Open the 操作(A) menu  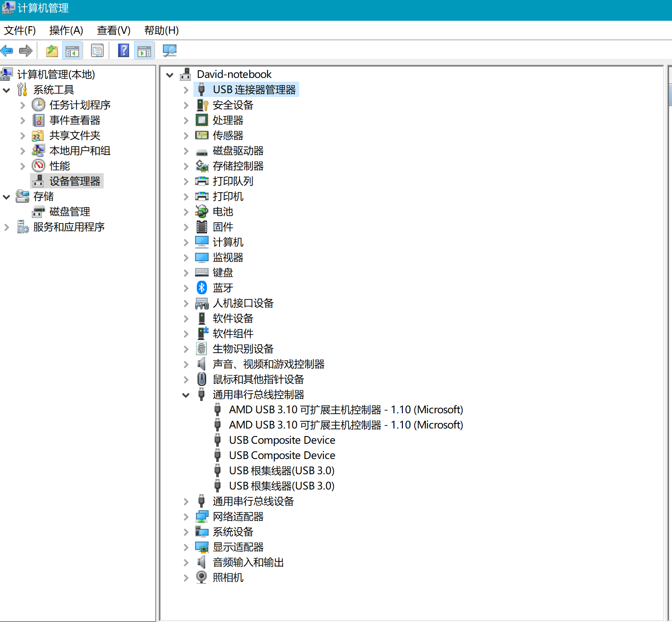point(66,30)
